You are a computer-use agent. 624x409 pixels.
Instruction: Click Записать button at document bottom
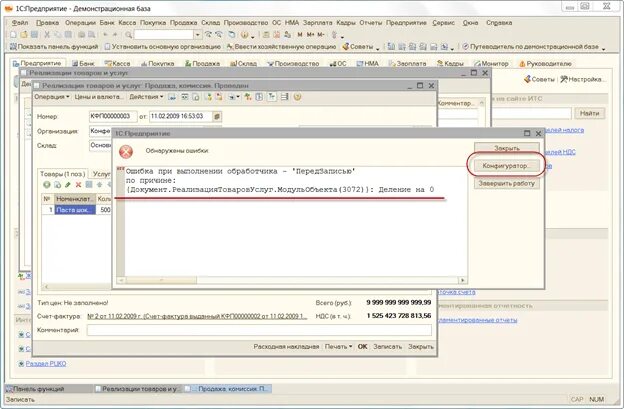tap(388, 347)
